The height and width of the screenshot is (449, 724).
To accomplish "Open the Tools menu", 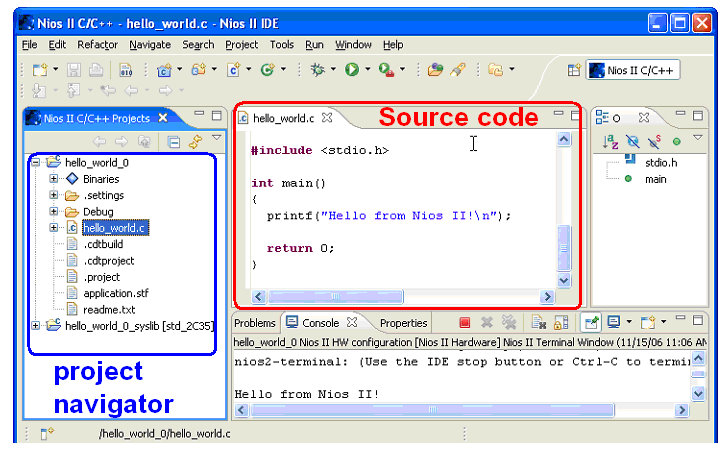I will point(282,45).
